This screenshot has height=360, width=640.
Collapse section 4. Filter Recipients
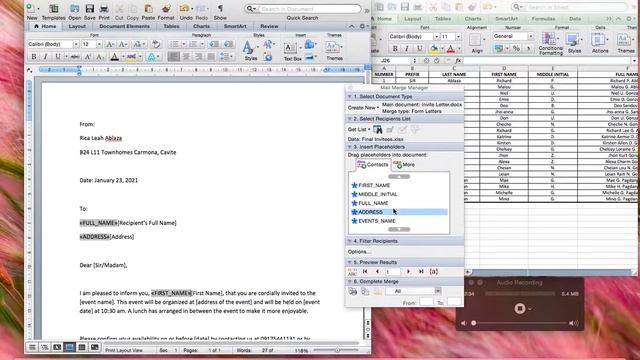pyautogui.click(x=350, y=241)
